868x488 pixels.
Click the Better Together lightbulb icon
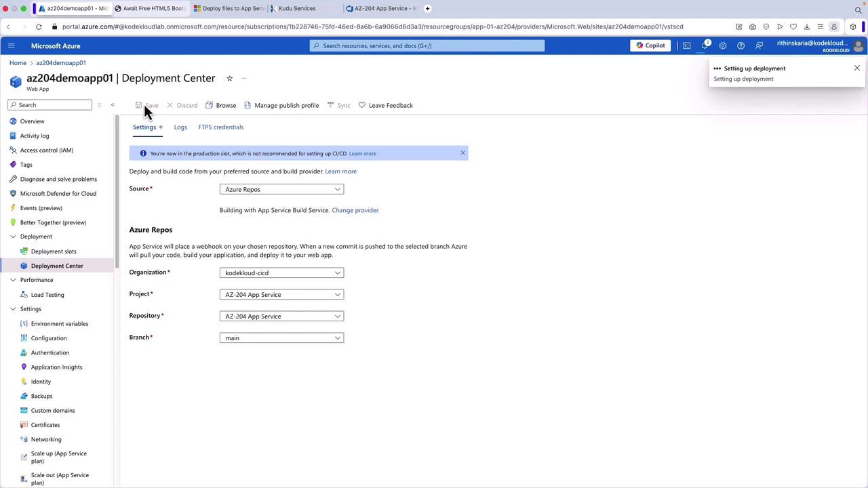point(13,222)
